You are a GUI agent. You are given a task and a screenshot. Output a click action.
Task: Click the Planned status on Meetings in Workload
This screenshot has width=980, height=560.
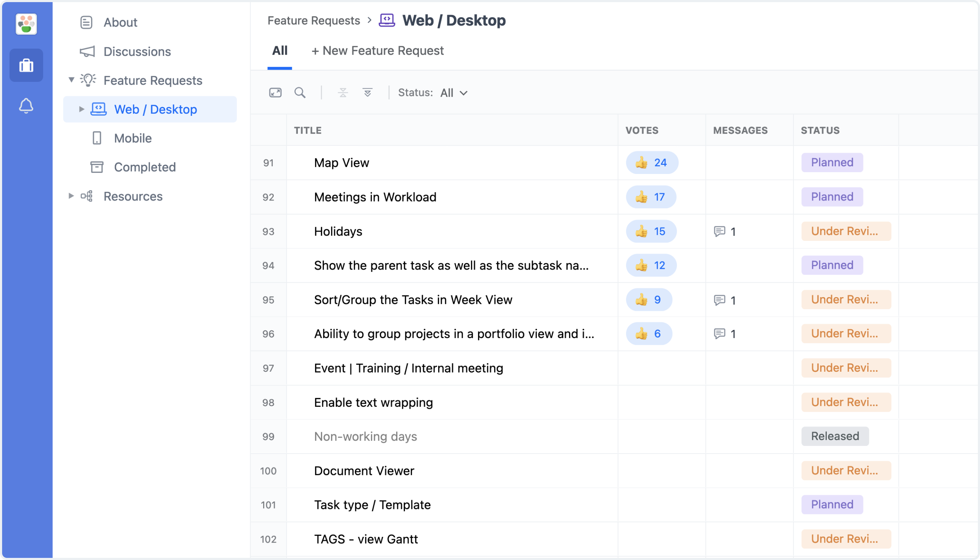tap(832, 197)
